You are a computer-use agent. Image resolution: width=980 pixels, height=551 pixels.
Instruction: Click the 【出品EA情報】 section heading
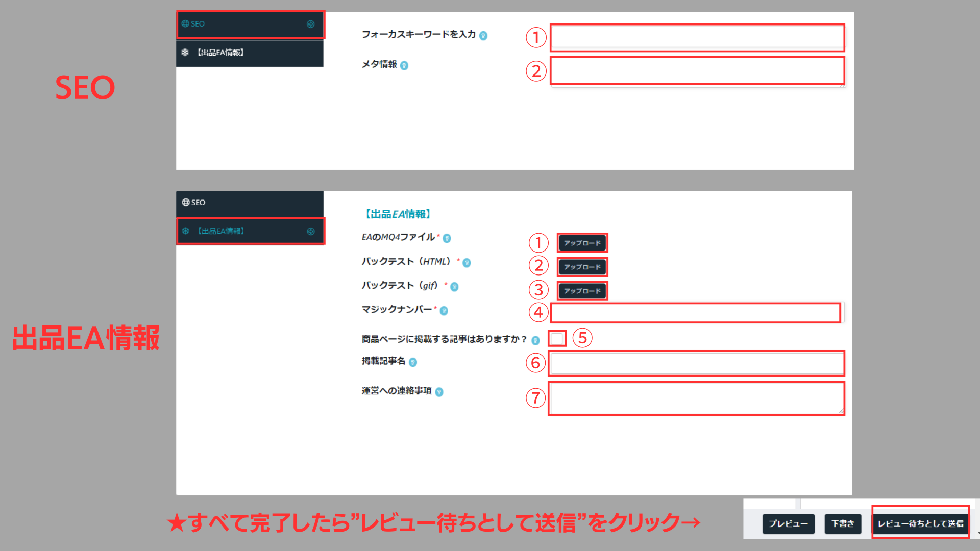398,214
